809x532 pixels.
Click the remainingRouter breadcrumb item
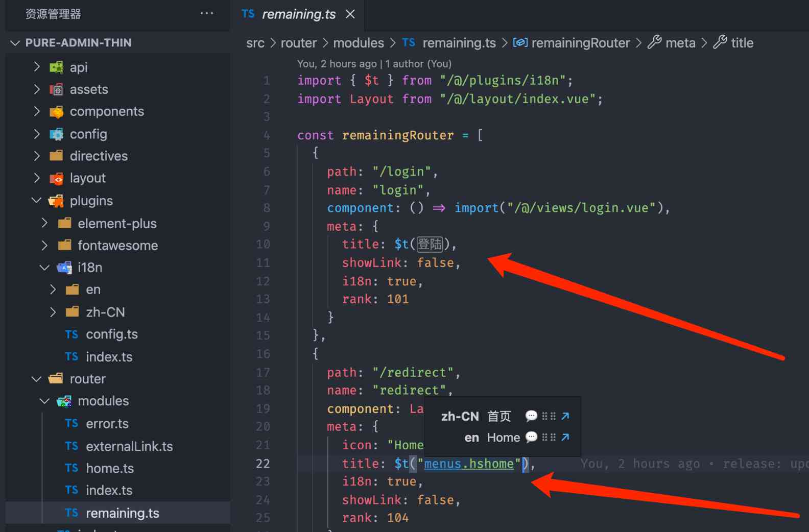click(x=580, y=43)
